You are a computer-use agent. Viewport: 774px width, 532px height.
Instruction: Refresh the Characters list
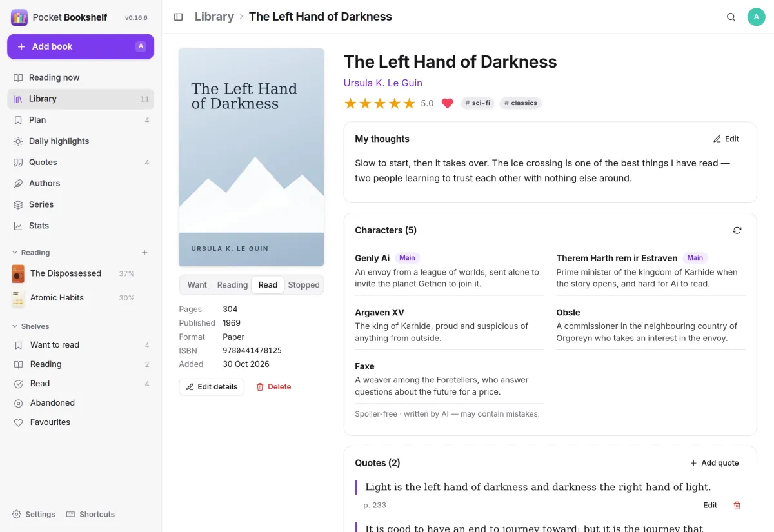click(737, 230)
